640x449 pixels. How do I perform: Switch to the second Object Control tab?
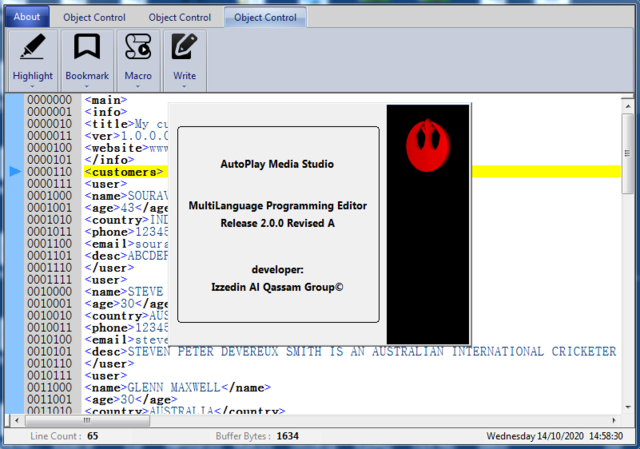(180, 18)
